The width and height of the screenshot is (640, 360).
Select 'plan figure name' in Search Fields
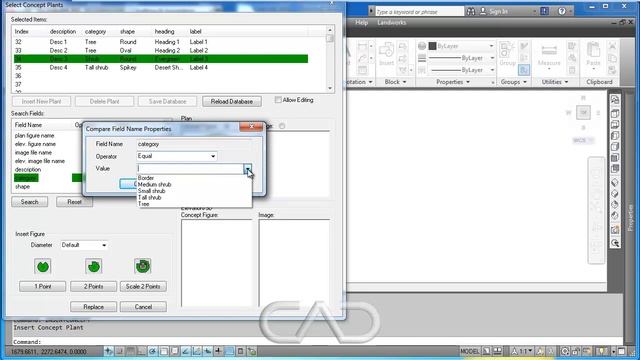pyautogui.click(x=35, y=136)
